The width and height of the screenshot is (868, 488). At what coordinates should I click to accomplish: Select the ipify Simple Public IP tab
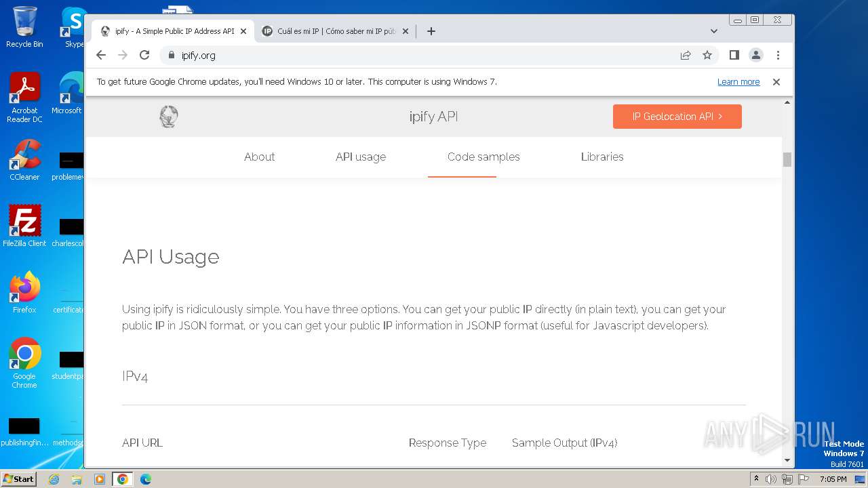173,31
